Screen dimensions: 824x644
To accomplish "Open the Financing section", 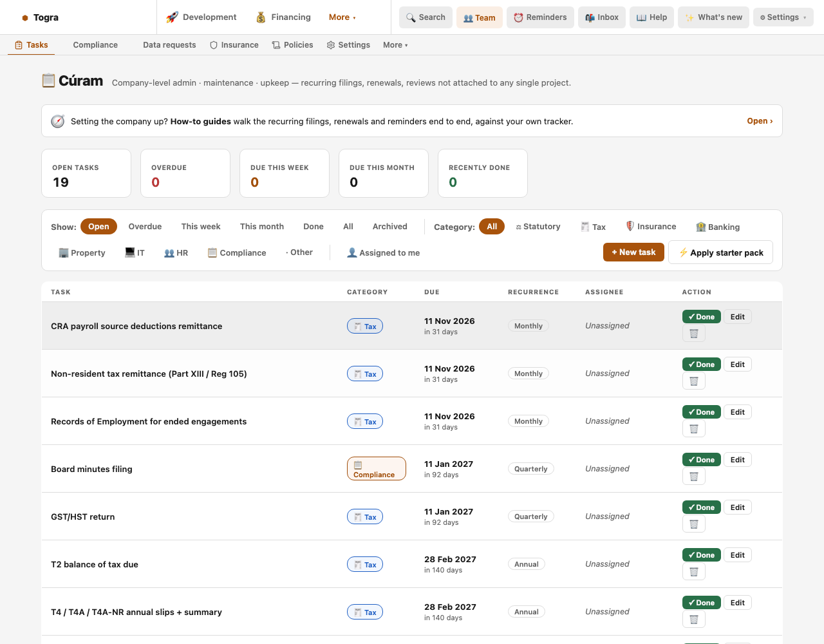I will pyautogui.click(x=283, y=17).
